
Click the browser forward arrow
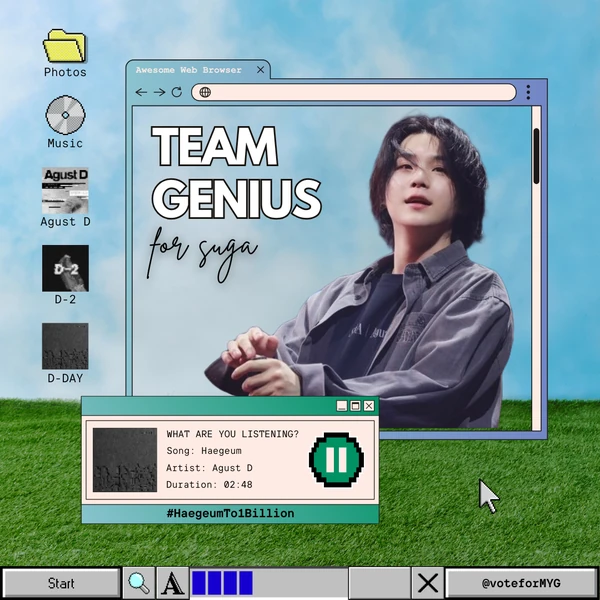coord(159,92)
